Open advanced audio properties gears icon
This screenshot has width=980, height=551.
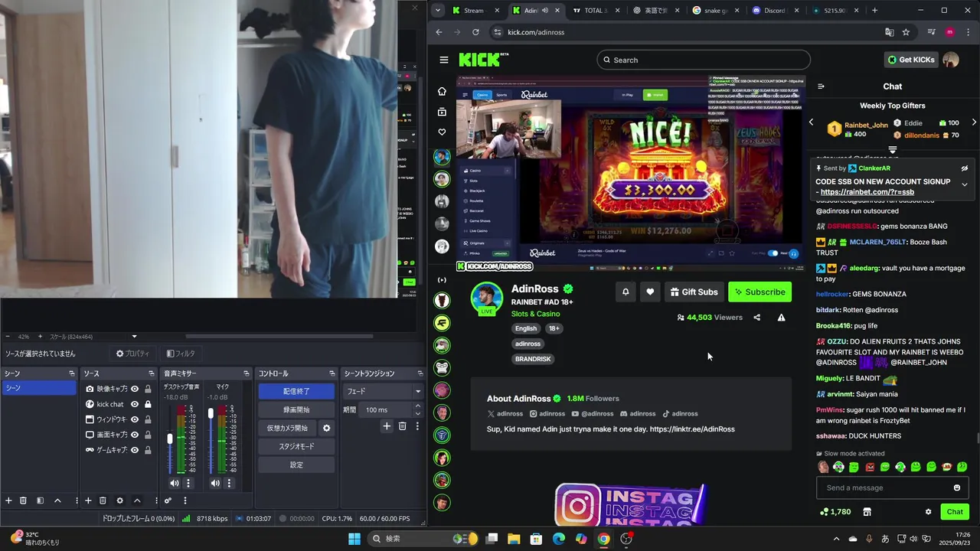pos(168,500)
